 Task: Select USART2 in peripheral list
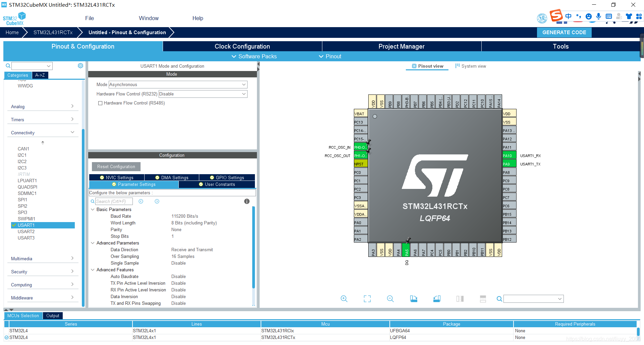pyautogui.click(x=26, y=231)
